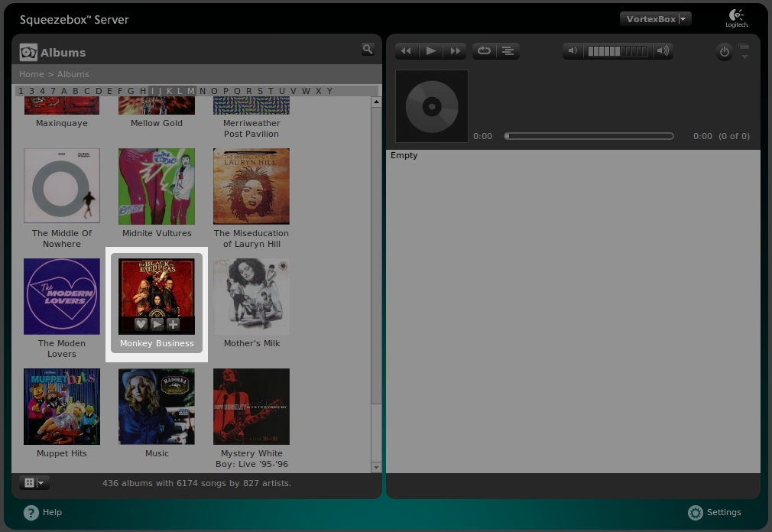Click the Albums panel camera icon
Screen dimensions: 772x532
[28, 52]
